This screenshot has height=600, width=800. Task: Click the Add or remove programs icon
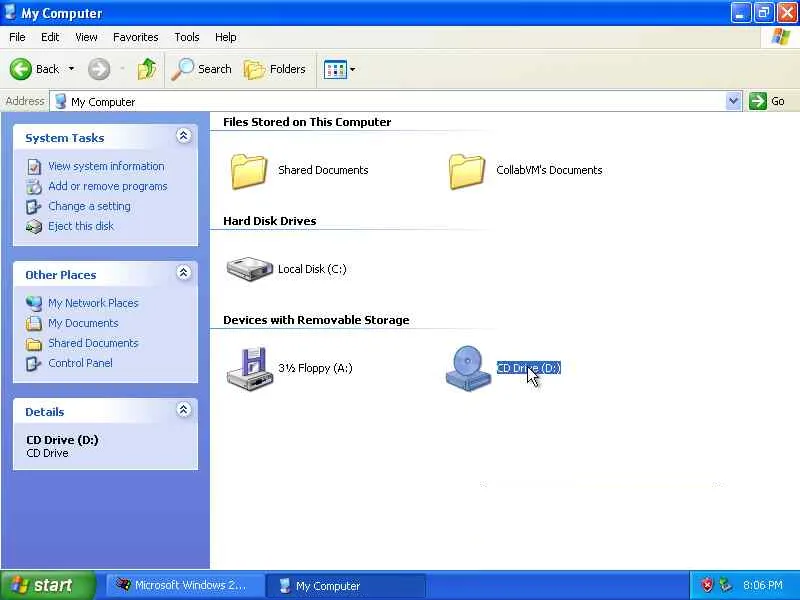[34, 187]
